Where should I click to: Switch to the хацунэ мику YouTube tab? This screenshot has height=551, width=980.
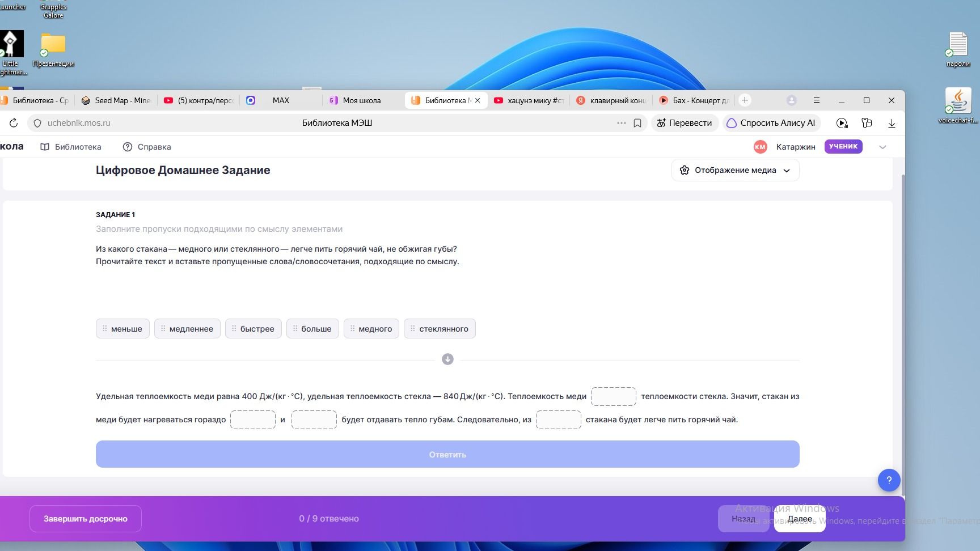pyautogui.click(x=529, y=100)
